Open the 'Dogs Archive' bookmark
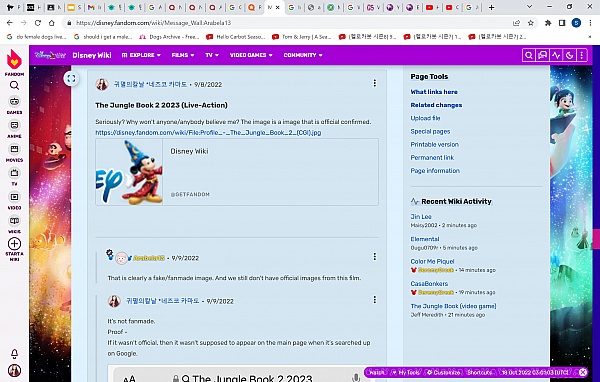Viewport: 600px width, 382px height. tap(170, 37)
